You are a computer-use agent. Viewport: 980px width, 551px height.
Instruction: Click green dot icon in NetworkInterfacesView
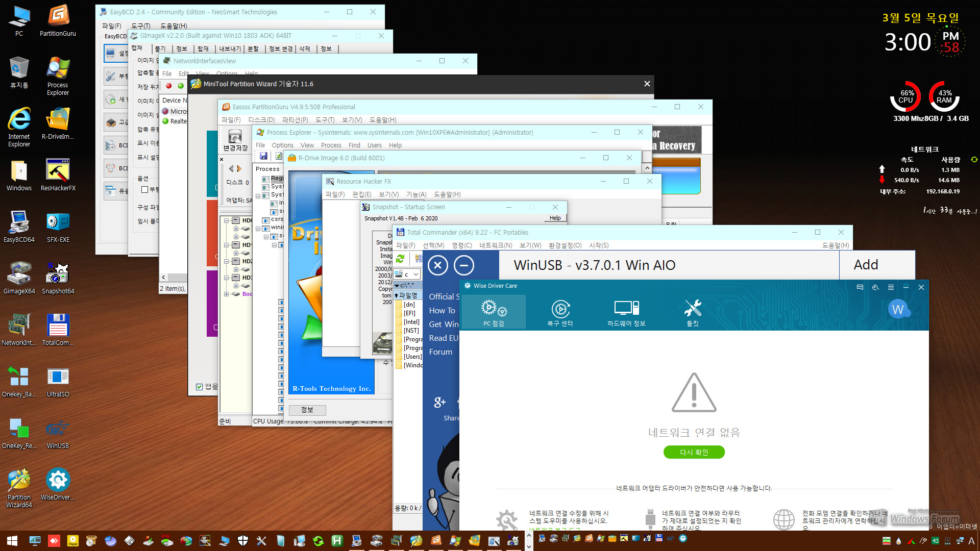click(x=180, y=86)
